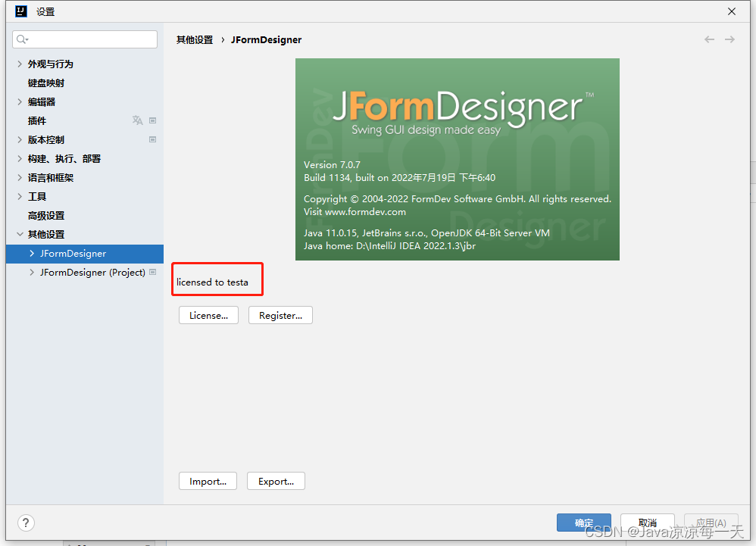Open JFormDesigner (Project) settings page

[x=92, y=273]
